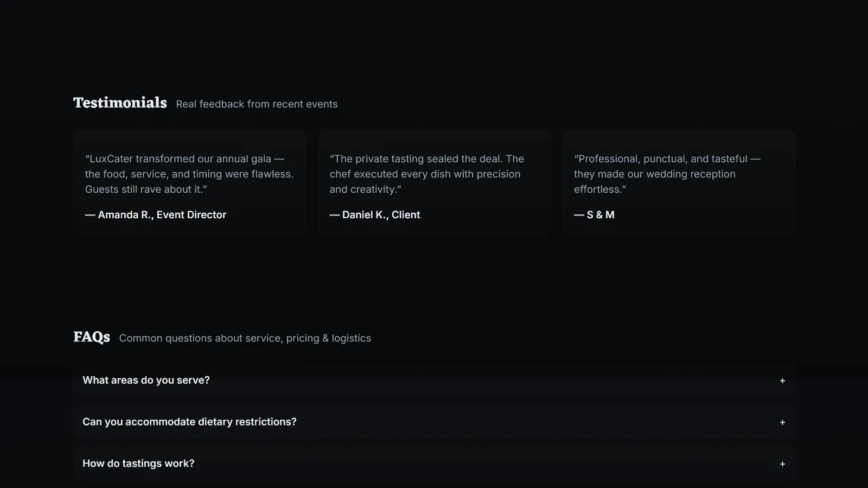Image resolution: width=868 pixels, height=488 pixels.
Task: Select the 'Professional, punctual, and tasteful' quote
Action: (667, 174)
